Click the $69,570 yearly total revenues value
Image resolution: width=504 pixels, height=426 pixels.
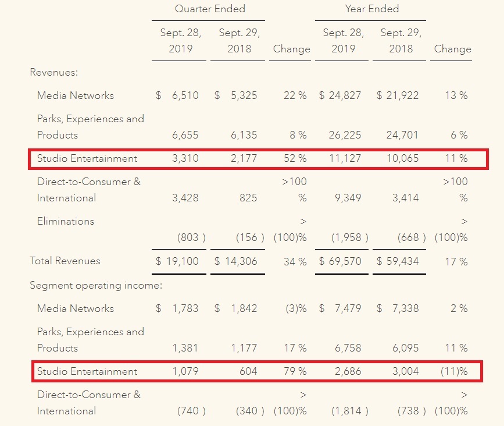coord(340,261)
